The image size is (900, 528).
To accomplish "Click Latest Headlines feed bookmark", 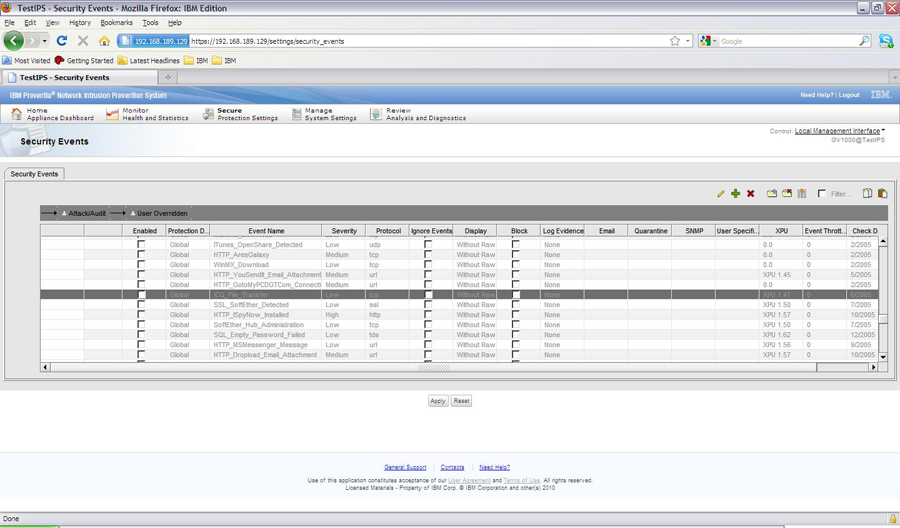I will click(148, 60).
